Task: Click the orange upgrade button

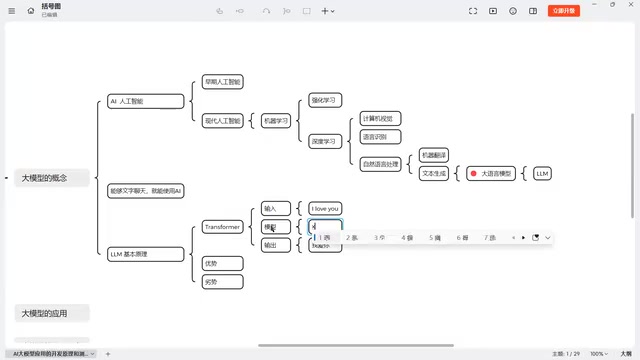Action: [x=564, y=11]
